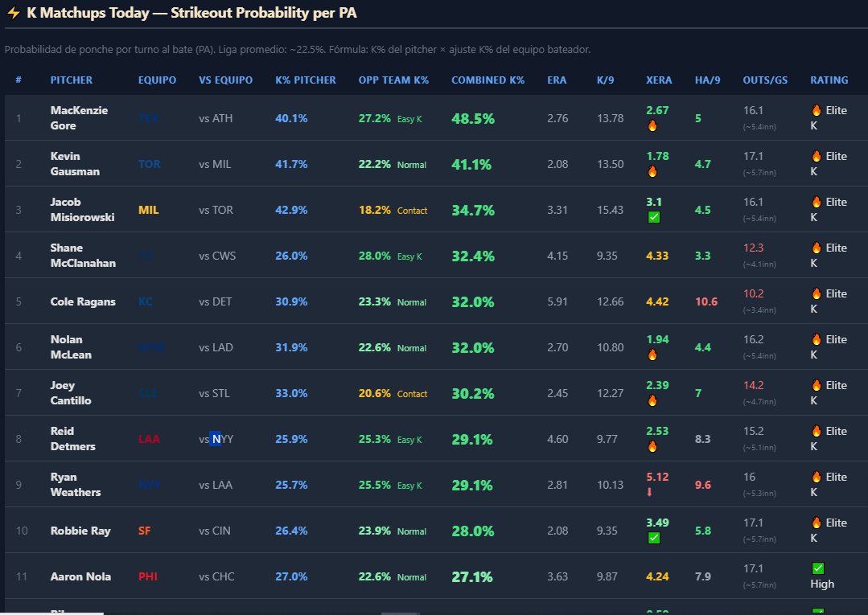Select pitcher name Robbie Ray

(80, 531)
